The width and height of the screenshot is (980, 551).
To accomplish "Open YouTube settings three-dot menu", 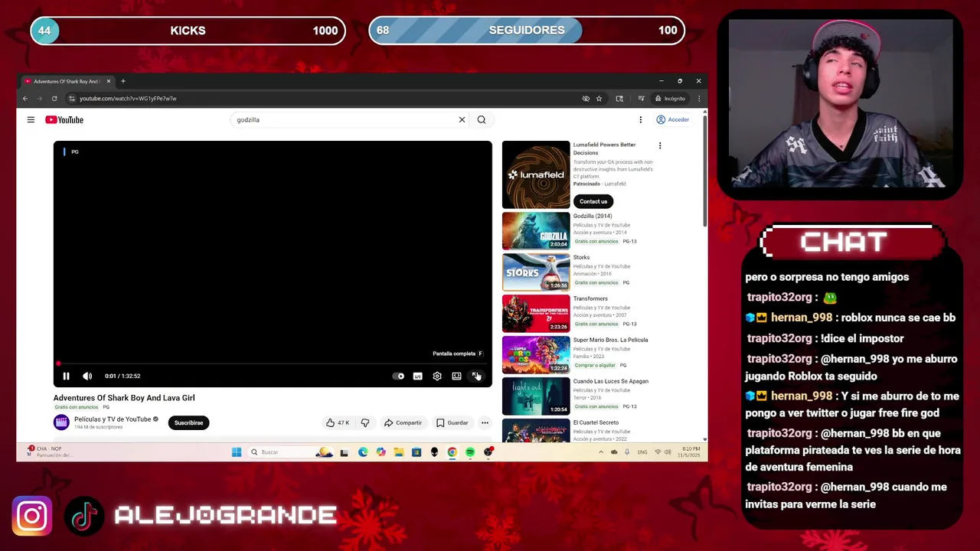I will coord(641,119).
